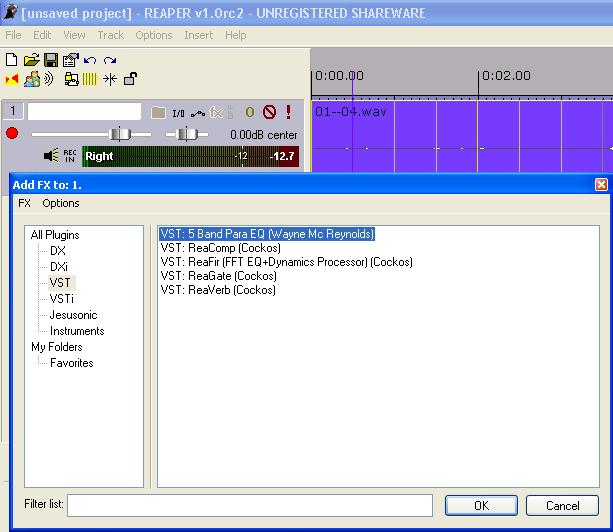Click the Cancel button
This screenshot has height=532, width=613.
point(562,505)
